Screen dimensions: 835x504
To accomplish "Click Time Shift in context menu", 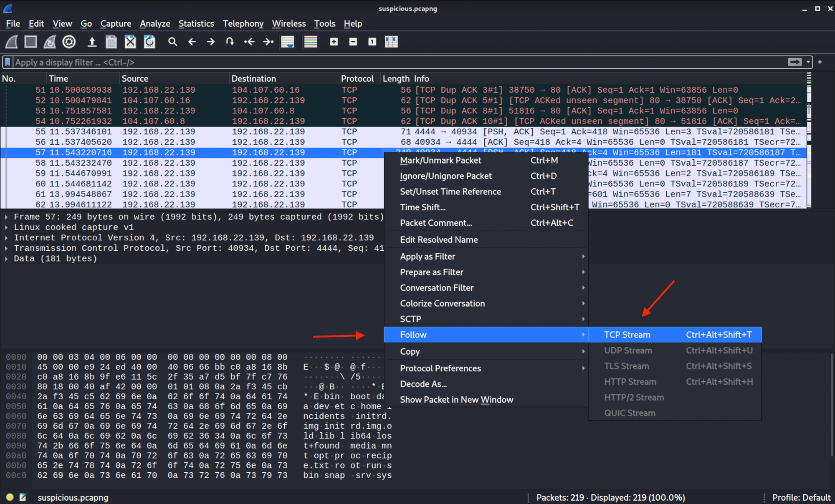I will pyautogui.click(x=486, y=207).
